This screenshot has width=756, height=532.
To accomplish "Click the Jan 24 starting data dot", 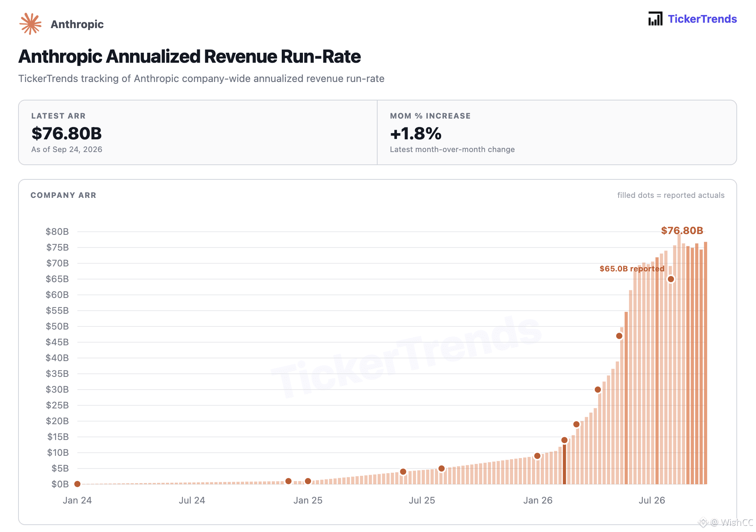I will 77,484.
